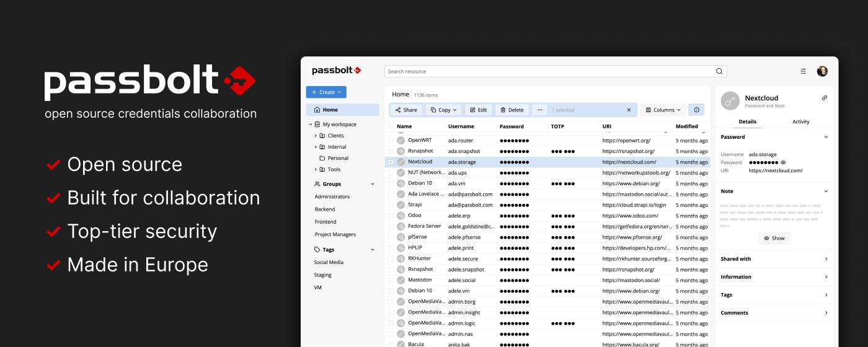
Task: Click the search magnifier icon
Action: [x=719, y=71]
